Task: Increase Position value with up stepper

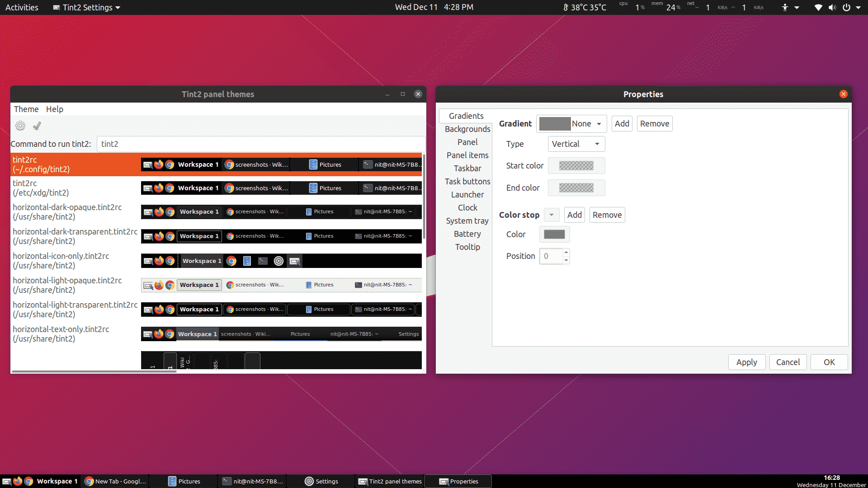Action: [566, 252]
